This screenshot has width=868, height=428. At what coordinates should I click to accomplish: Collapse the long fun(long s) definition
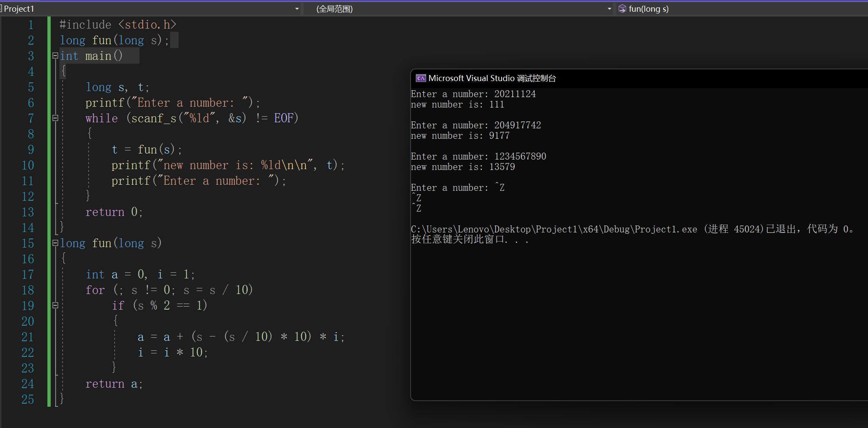(x=55, y=243)
